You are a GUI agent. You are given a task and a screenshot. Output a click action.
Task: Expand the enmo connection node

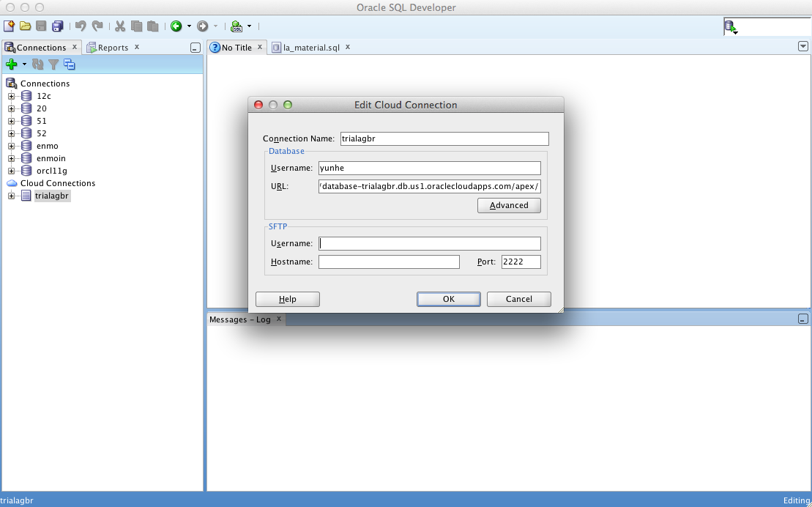point(12,146)
